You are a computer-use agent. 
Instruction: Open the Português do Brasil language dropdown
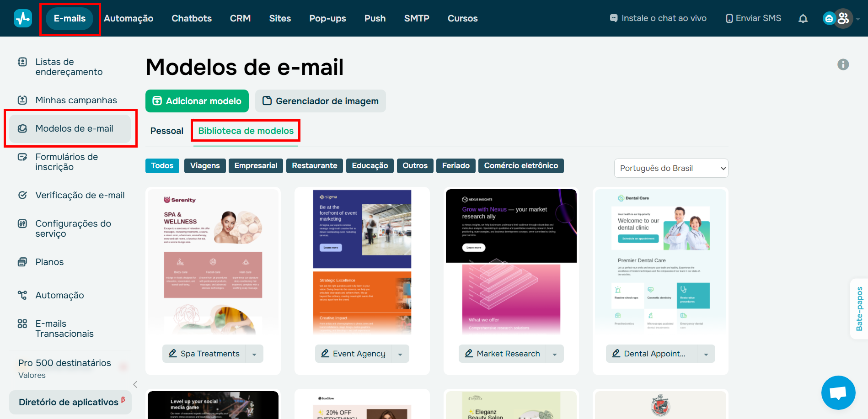[x=670, y=168]
